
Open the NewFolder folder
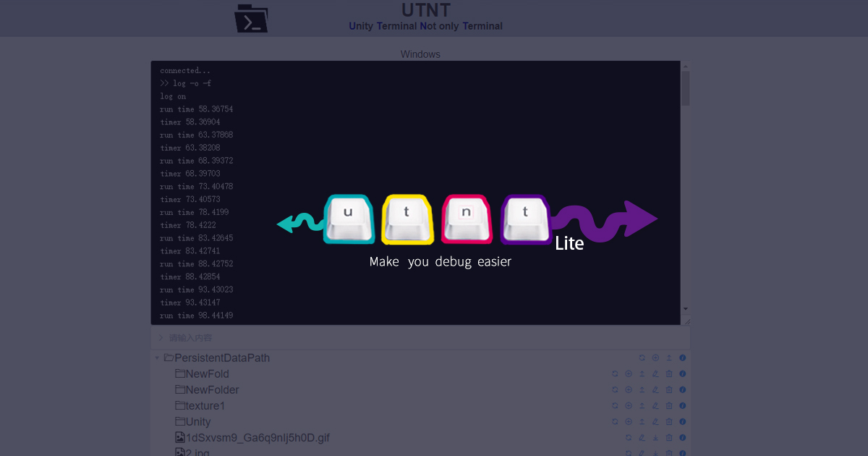tap(207, 389)
